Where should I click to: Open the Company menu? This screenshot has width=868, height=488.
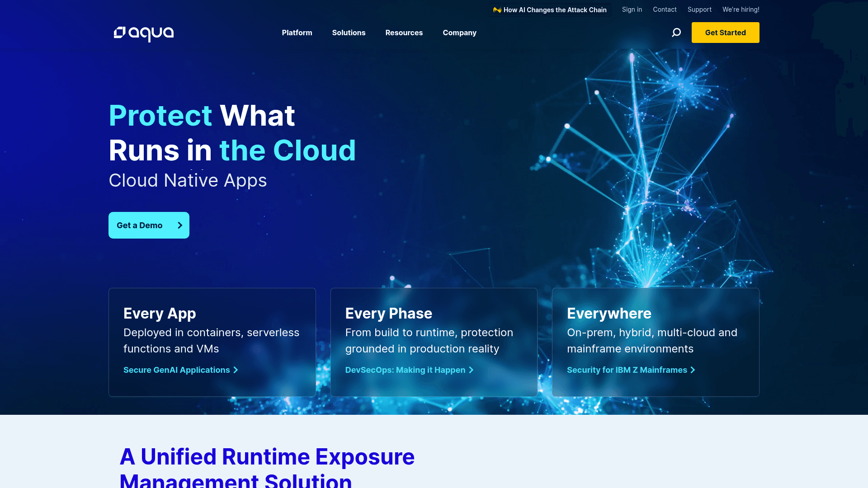coord(459,33)
